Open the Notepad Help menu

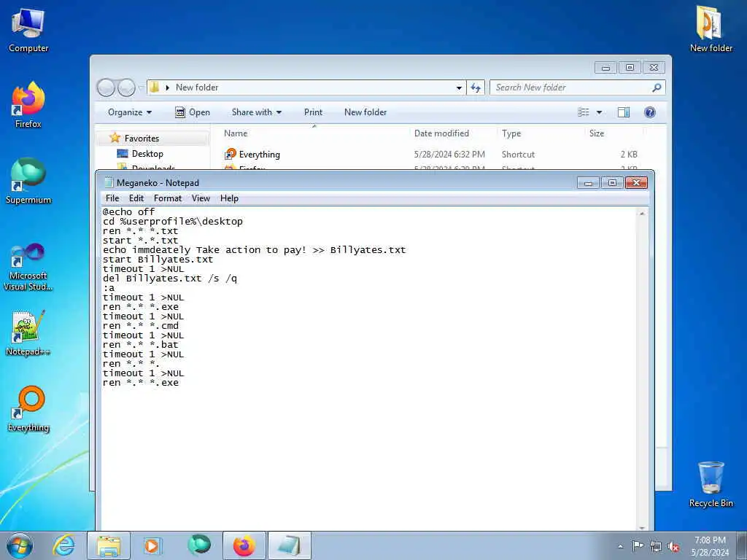tap(229, 198)
